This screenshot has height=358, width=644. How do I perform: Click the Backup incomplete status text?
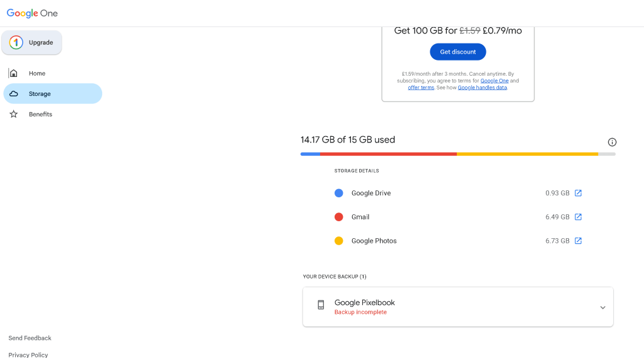[360, 313]
